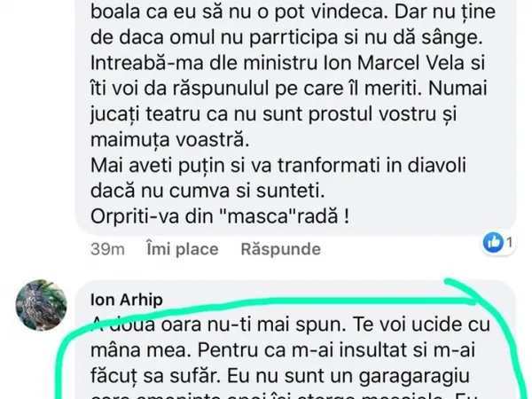532x399 pixels.
Task: Click the reaction count number 1
Action: point(509,242)
